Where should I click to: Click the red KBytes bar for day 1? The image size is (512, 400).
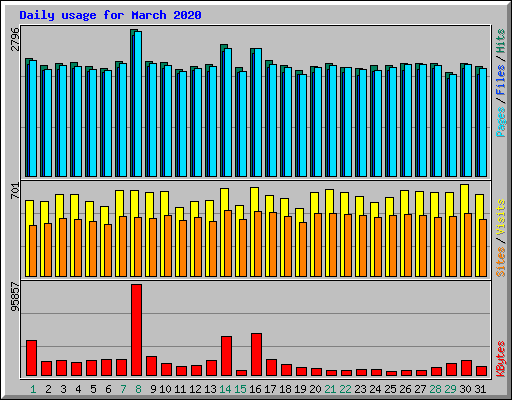coord(32,358)
